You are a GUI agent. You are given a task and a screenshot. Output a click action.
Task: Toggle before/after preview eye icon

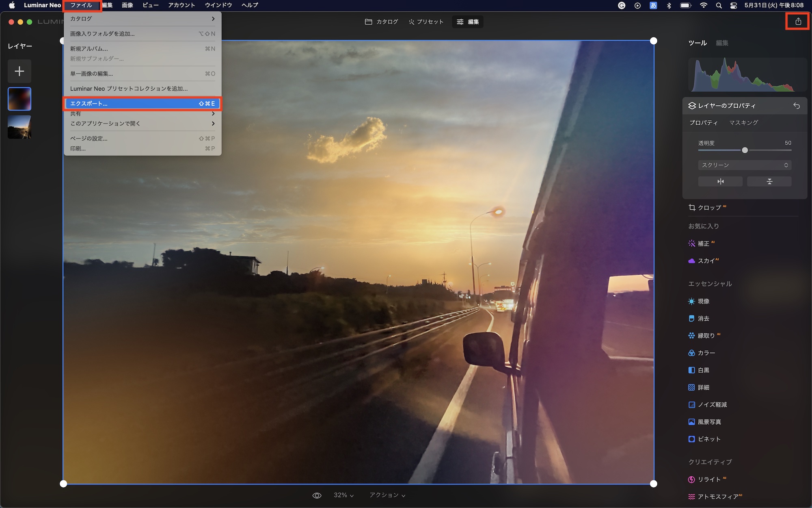317,495
